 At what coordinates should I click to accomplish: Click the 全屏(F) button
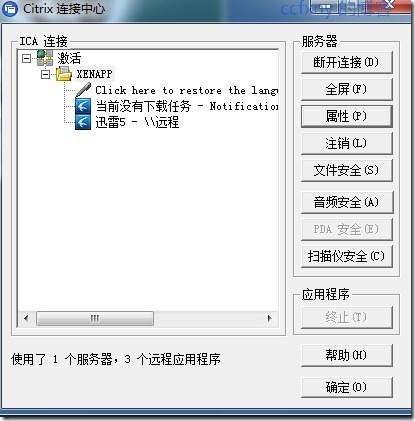coord(347,89)
